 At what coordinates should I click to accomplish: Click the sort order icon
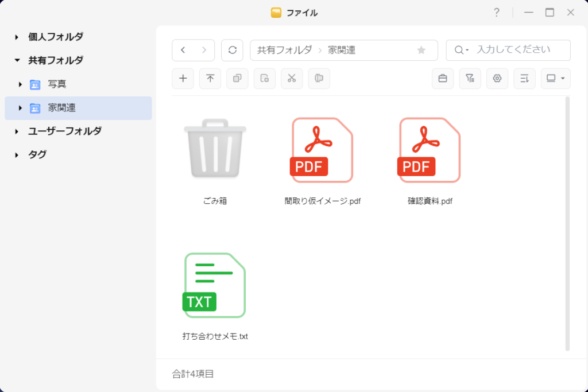524,79
